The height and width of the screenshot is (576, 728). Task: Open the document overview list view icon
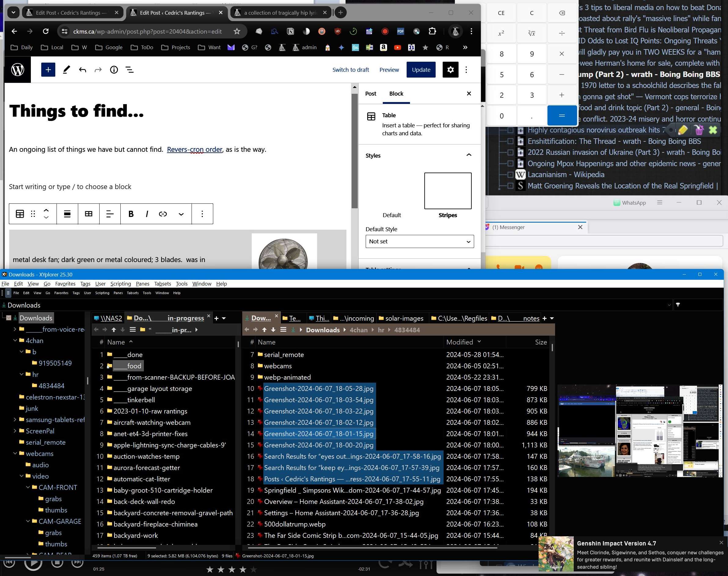point(130,70)
